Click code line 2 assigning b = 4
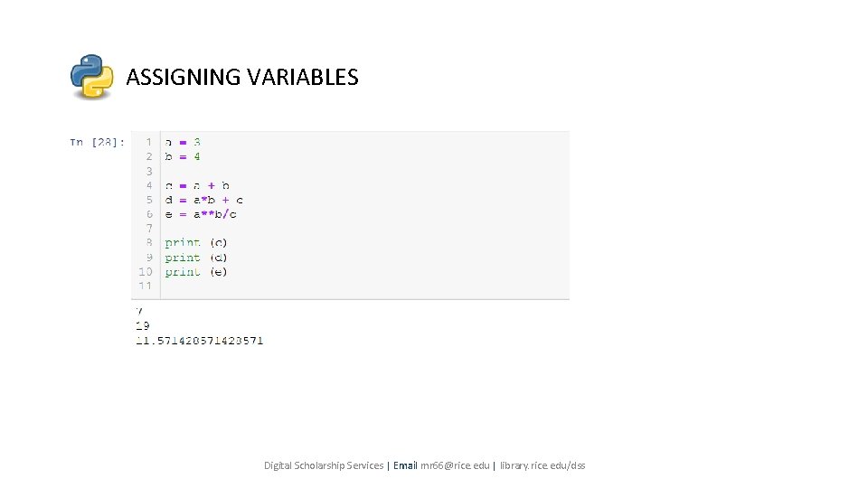This screenshot has width=868, height=488. pos(183,156)
